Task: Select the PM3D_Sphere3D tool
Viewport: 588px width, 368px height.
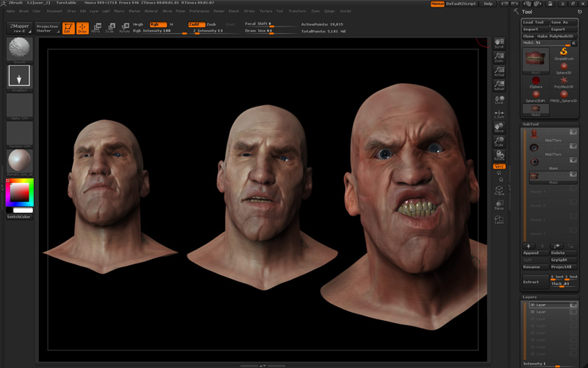Action: pos(564,96)
